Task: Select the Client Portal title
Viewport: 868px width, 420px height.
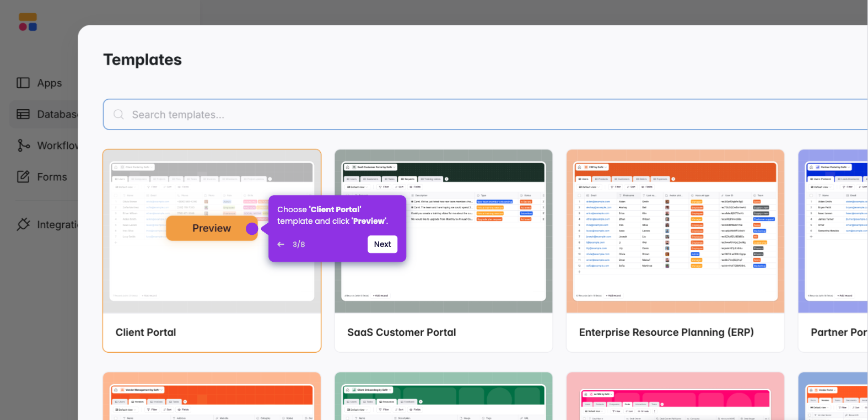Action: click(x=146, y=332)
